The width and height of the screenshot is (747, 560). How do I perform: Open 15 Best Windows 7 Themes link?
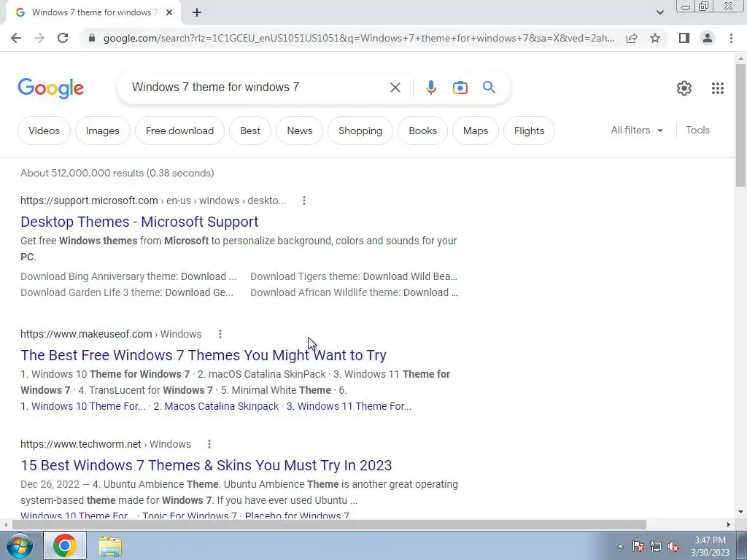coord(206,465)
